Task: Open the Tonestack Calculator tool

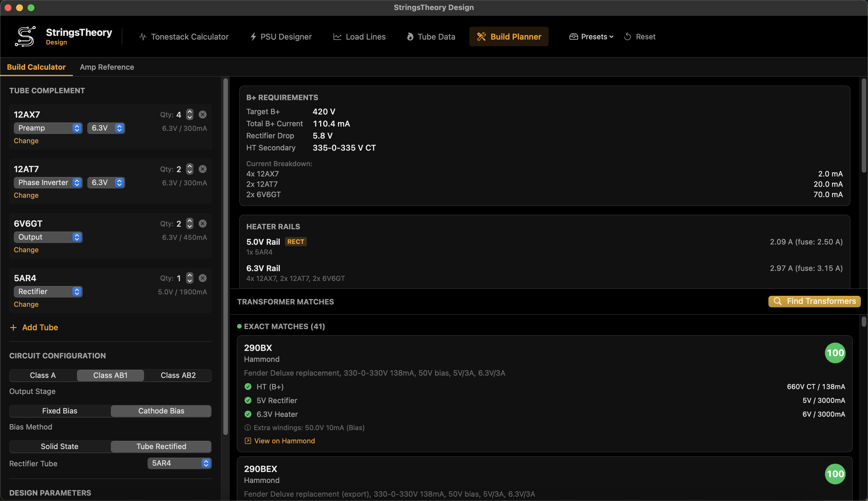Action: click(184, 36)
